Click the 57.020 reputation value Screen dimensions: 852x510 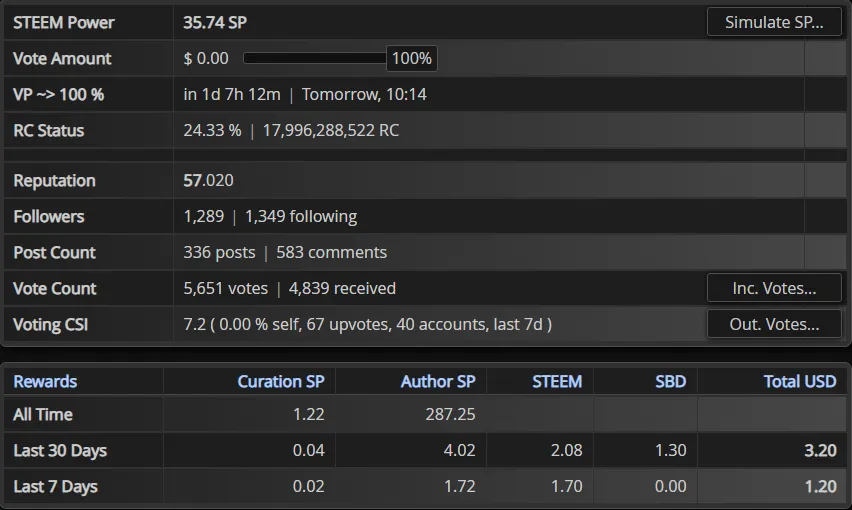click(209, 180)
